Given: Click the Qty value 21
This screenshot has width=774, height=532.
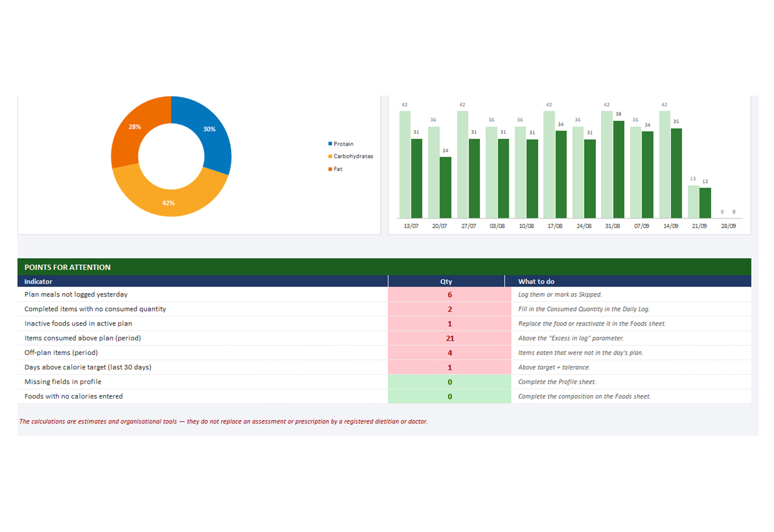Looking at the screenshot, I should point(449,339).
